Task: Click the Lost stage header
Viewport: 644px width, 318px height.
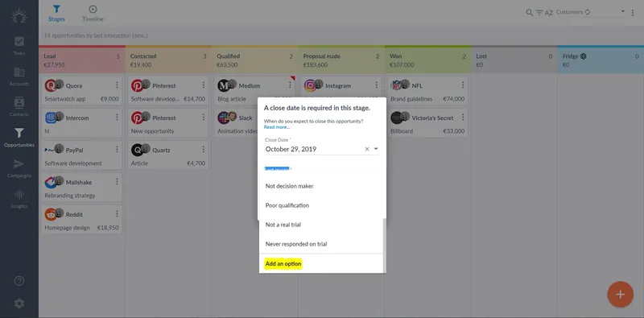Action: tap(514, 60)
